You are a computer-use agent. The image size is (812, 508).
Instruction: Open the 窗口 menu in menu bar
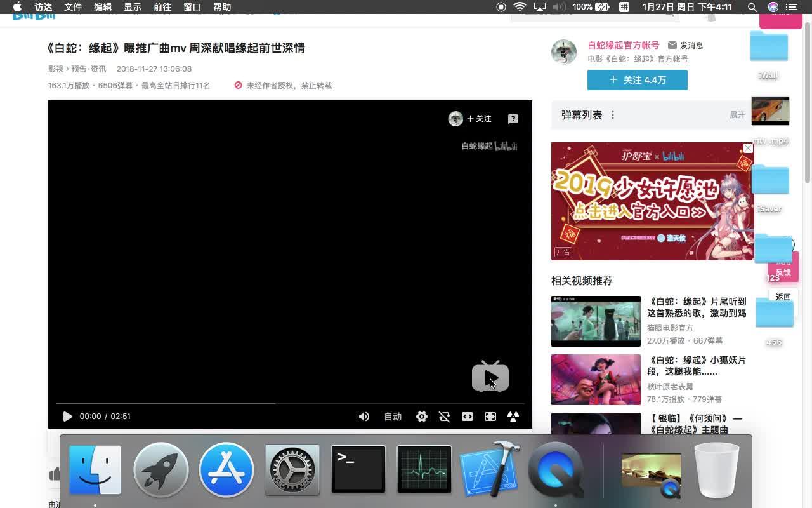coord(192,7)
